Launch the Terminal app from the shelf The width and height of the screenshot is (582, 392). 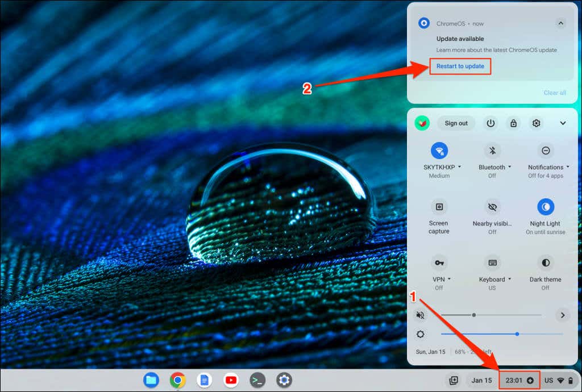click(x=257, y=380)
